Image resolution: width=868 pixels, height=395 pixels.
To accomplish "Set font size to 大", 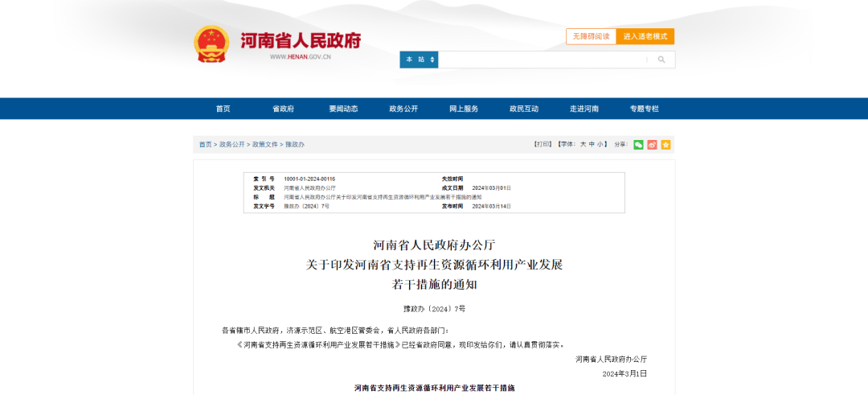I will pyautogui.click(x=583, y=145).
